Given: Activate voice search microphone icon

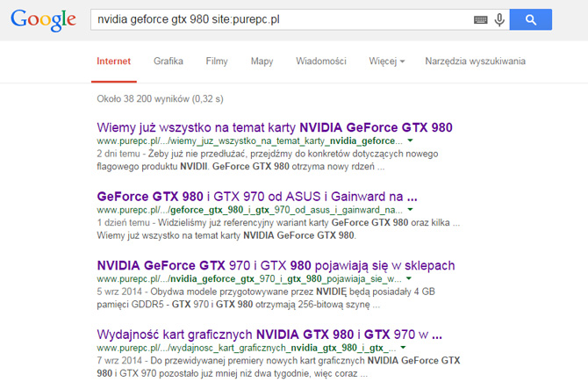Looking at the screenshot, I should coord(499,19).
